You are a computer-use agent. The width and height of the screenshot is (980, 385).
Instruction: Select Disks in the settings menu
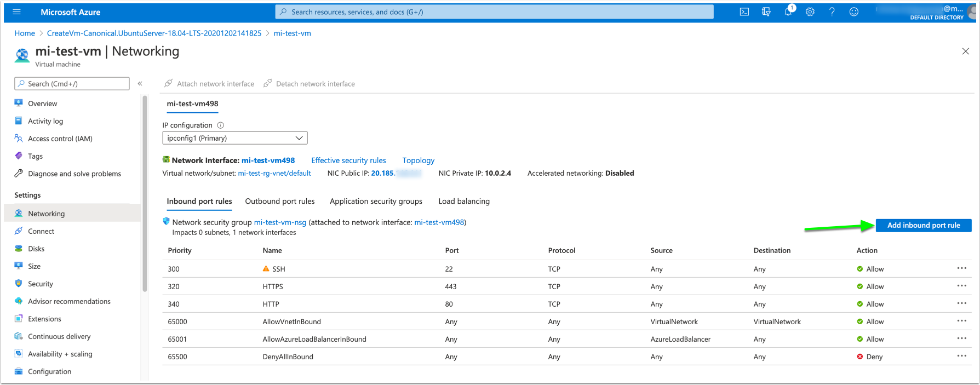click(x=36, y=249)
